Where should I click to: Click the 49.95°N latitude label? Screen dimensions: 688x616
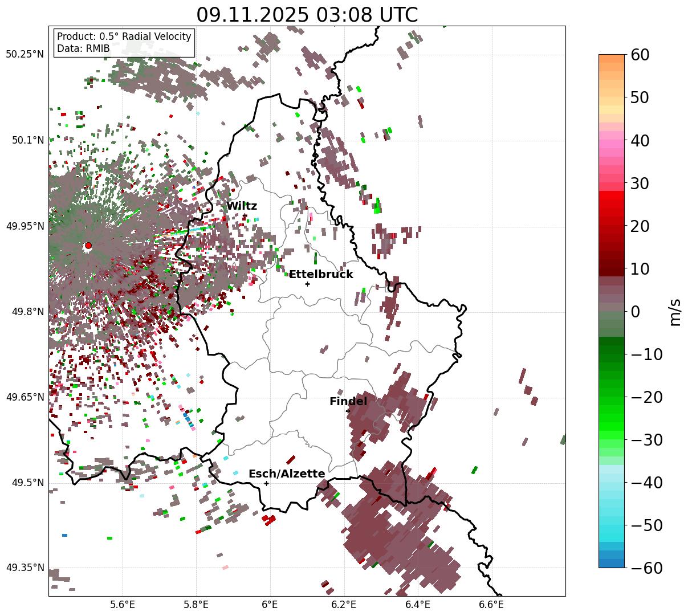pos(25,226)
